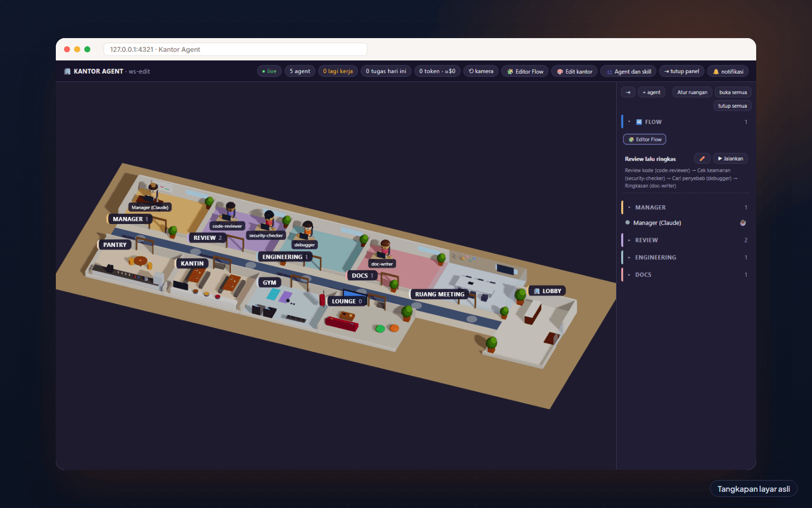This screenshot has width=812, height=508.
Task: Click the pencil edit icon for Review lalu ringkas
Action: (702, 158)
